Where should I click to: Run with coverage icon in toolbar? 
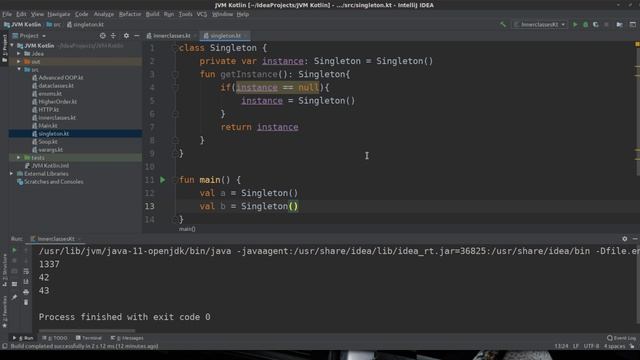tap(596, 24)
